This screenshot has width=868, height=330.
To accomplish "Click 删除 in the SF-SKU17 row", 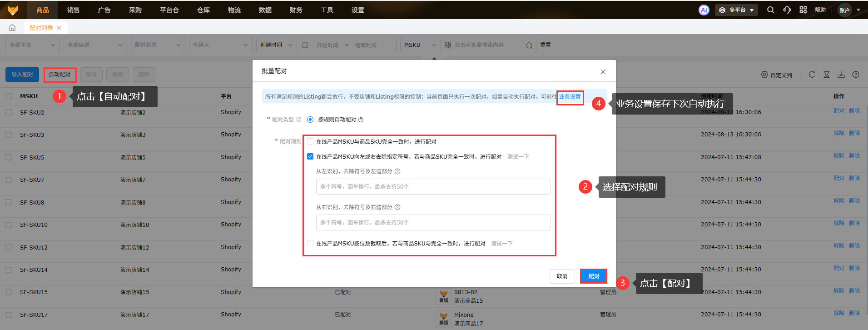I will (854, 313).
